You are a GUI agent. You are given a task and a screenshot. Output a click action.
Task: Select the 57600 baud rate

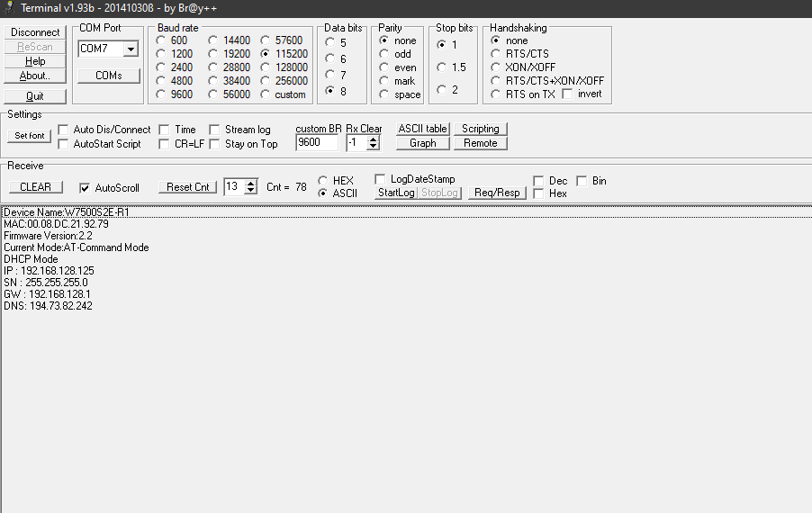[x=266, y=40]
